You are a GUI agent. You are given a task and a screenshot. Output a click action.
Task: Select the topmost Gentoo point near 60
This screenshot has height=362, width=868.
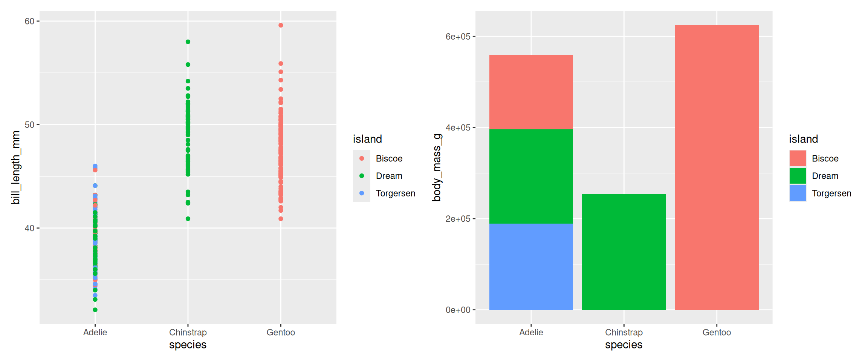(x=281, y=25)
